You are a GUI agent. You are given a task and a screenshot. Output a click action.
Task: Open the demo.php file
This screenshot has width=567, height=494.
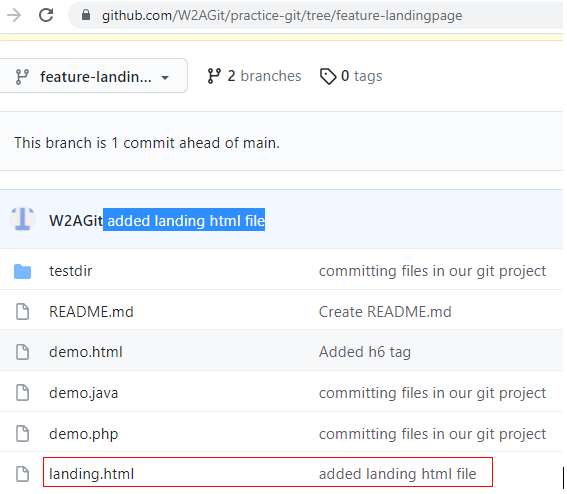tap(84, 434)
